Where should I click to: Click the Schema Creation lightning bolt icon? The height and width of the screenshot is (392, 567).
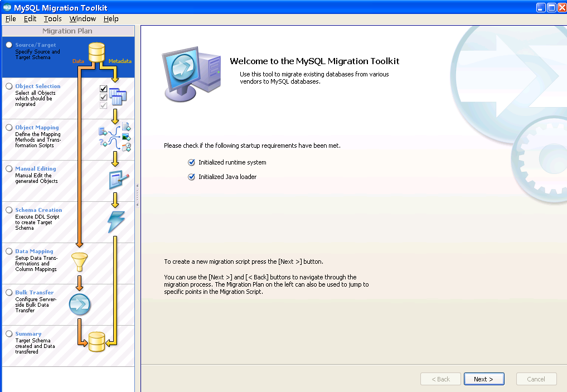[116, 222]
